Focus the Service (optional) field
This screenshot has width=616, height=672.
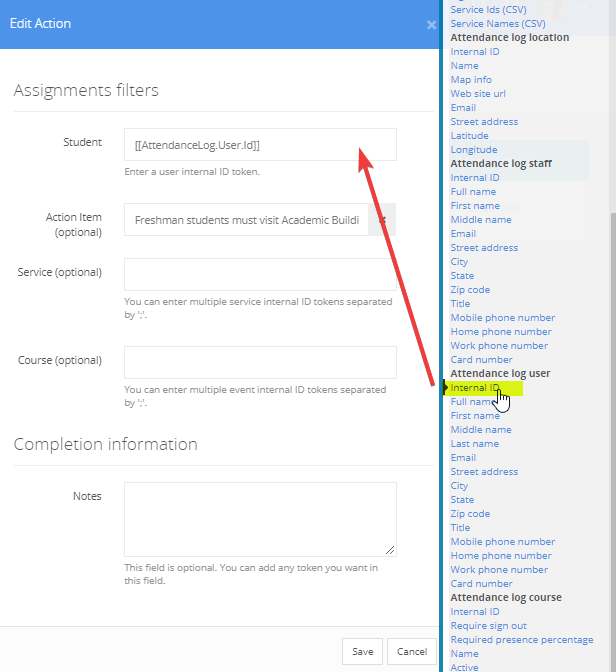[260, 274]
